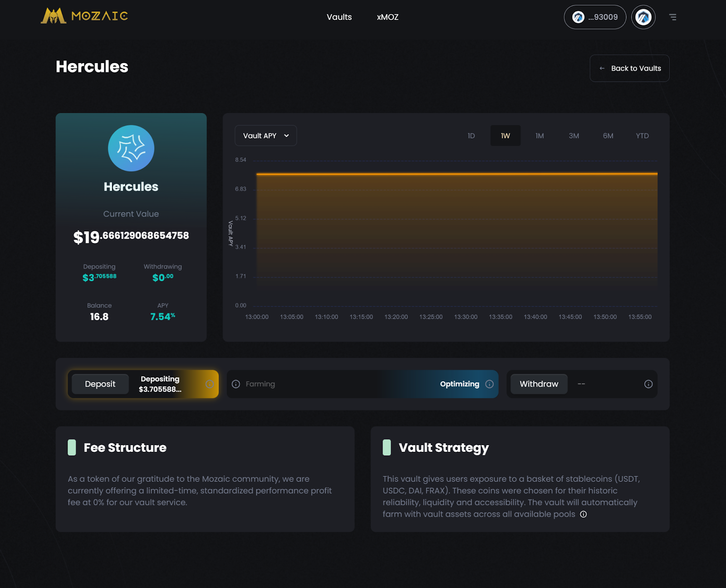Click the info icon next to Farming

click(x=236, y=384)
